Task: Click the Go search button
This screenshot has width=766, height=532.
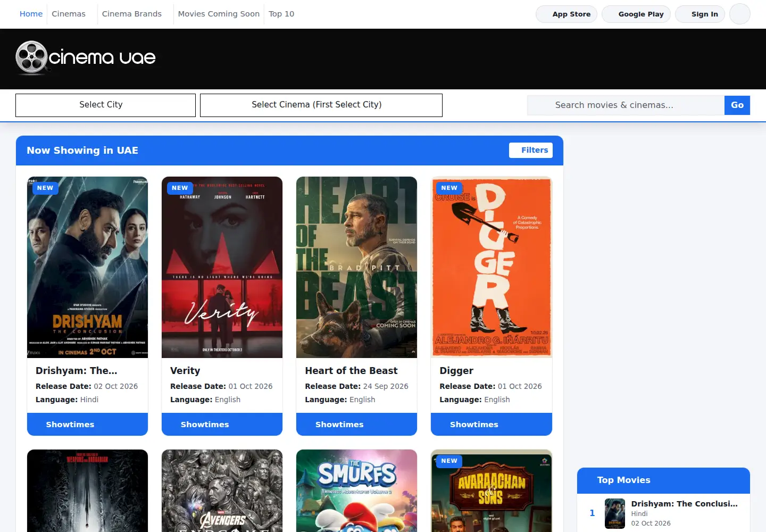Action: pos(737,105)
